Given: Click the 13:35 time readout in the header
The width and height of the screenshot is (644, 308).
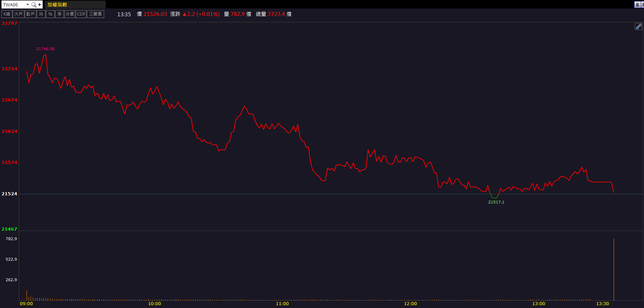Looking at the screenshot, I should click(x=124, y=14).
